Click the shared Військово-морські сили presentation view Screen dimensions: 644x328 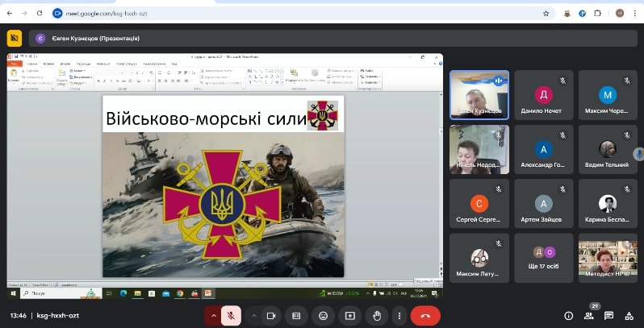coord(224,176)
